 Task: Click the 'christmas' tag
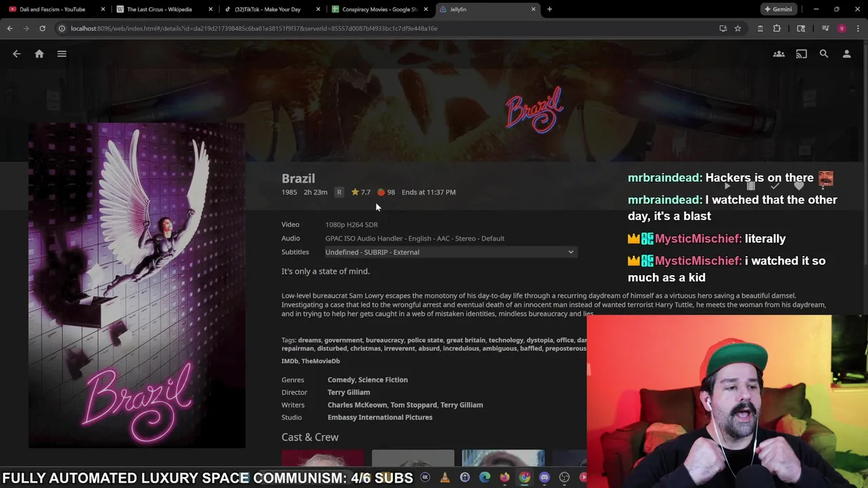[366, 348]
